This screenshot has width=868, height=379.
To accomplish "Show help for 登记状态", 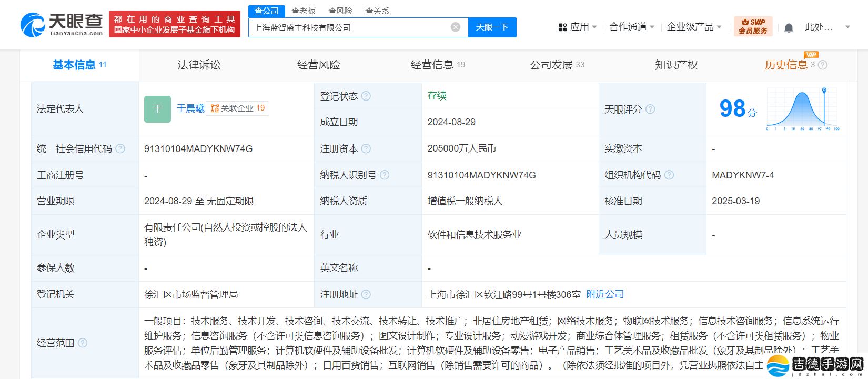I will [366, 96].
